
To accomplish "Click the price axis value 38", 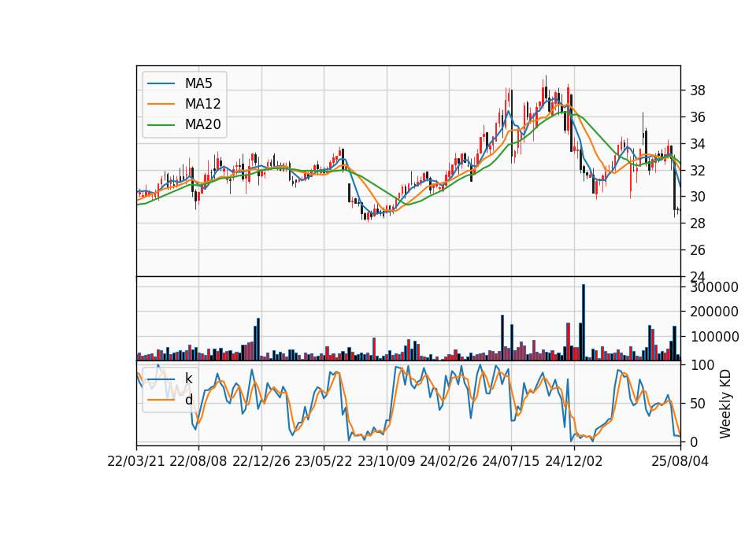I will point(698,90).
